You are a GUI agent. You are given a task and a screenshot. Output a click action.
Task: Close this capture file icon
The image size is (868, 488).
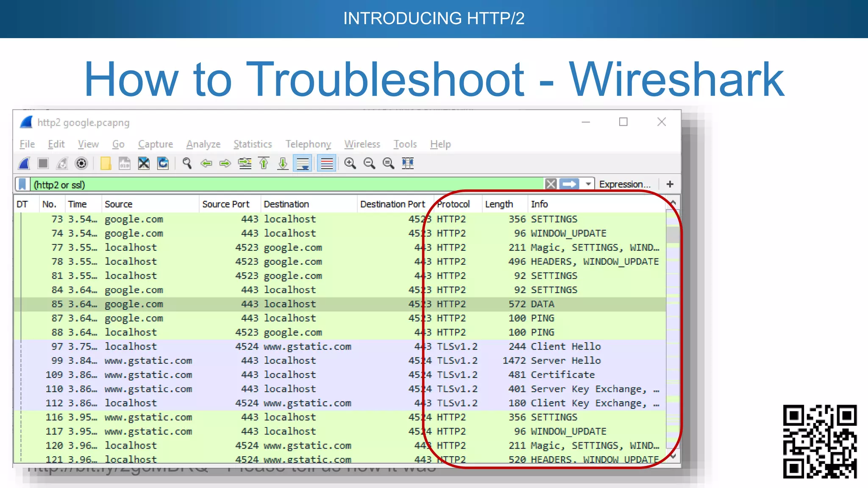pyautogui.click(x=144, y=164)
